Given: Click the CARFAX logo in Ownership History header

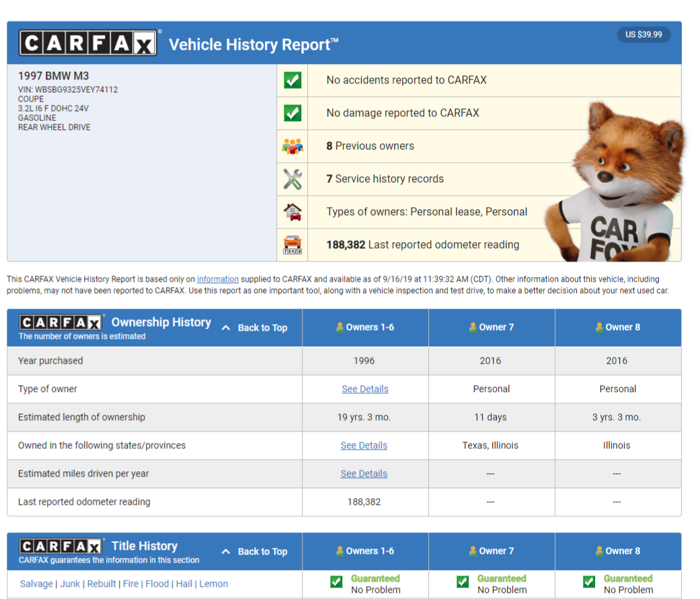Looking at the screenshot, I should [x=61, y=322].
